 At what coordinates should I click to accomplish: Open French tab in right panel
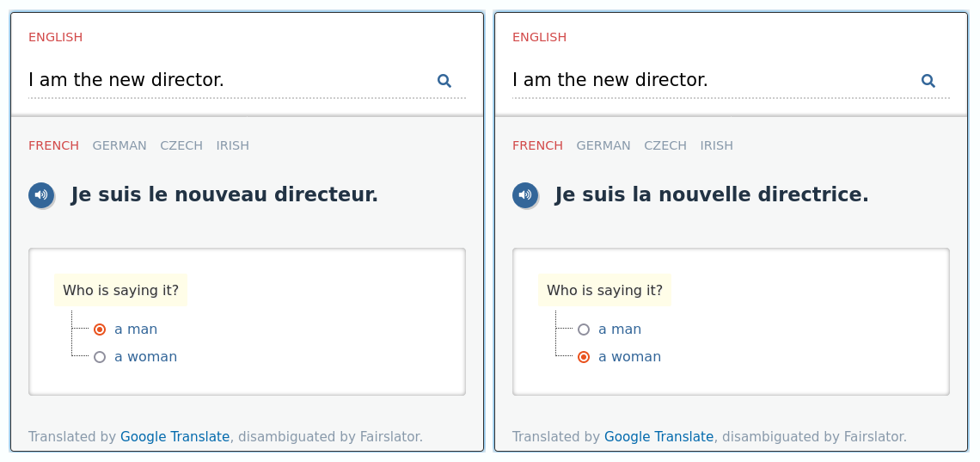[x=537, y=145]
